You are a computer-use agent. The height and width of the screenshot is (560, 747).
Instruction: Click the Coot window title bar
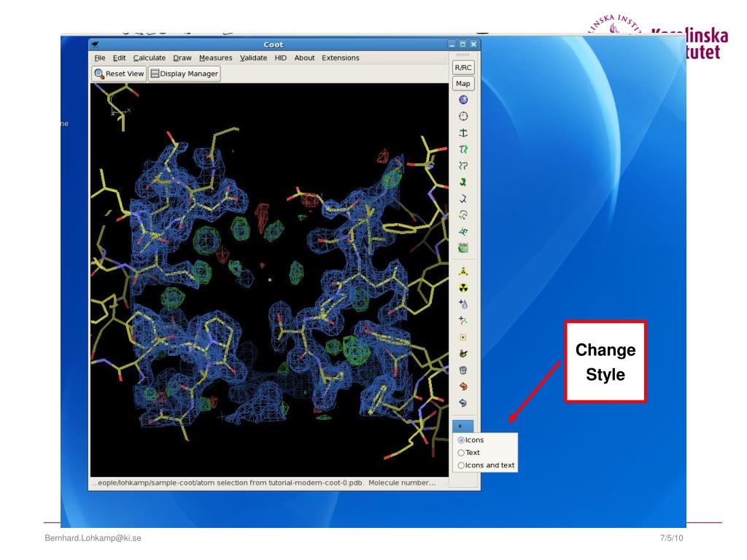274,44
